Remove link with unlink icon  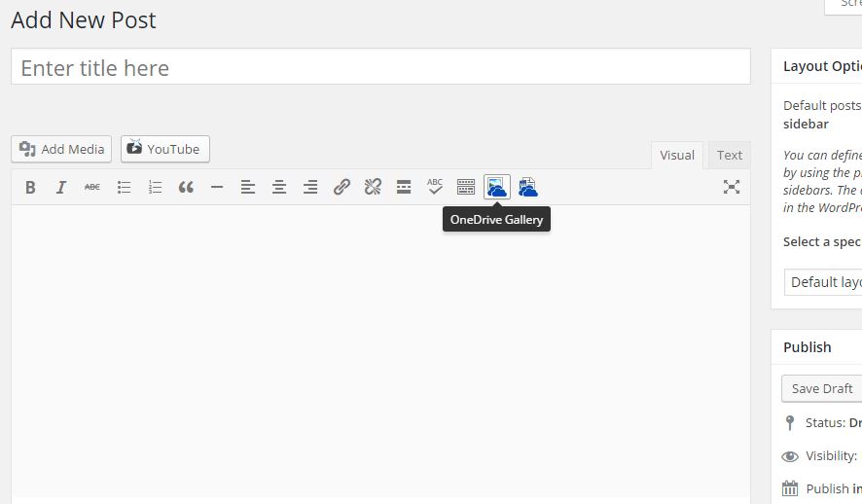point(373,188)
